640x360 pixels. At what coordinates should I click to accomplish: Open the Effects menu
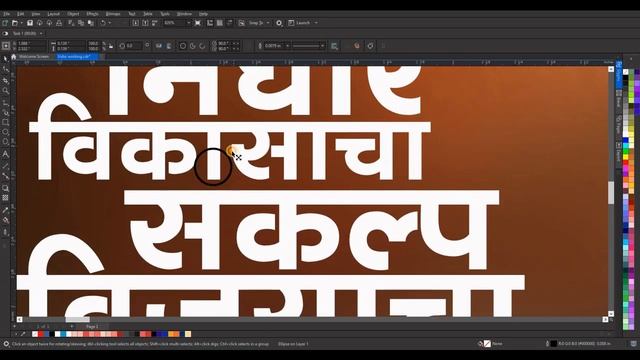tap(93, 14)
